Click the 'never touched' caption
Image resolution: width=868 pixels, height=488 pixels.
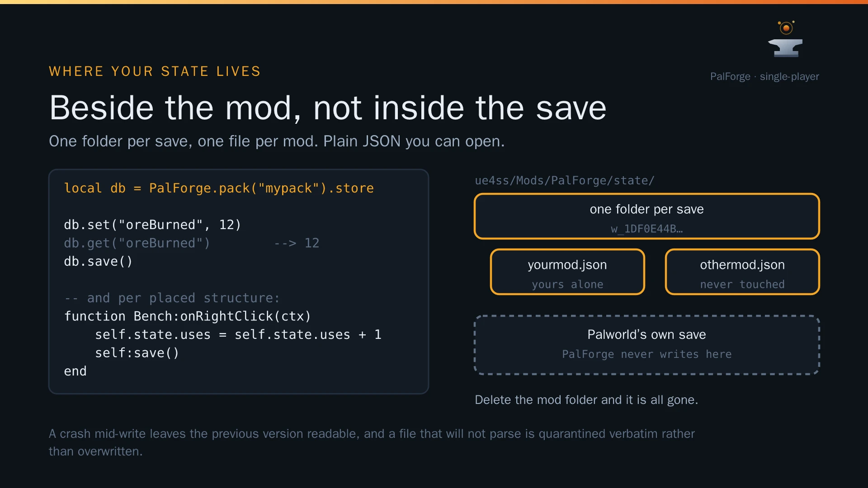[x=742, y=285]
